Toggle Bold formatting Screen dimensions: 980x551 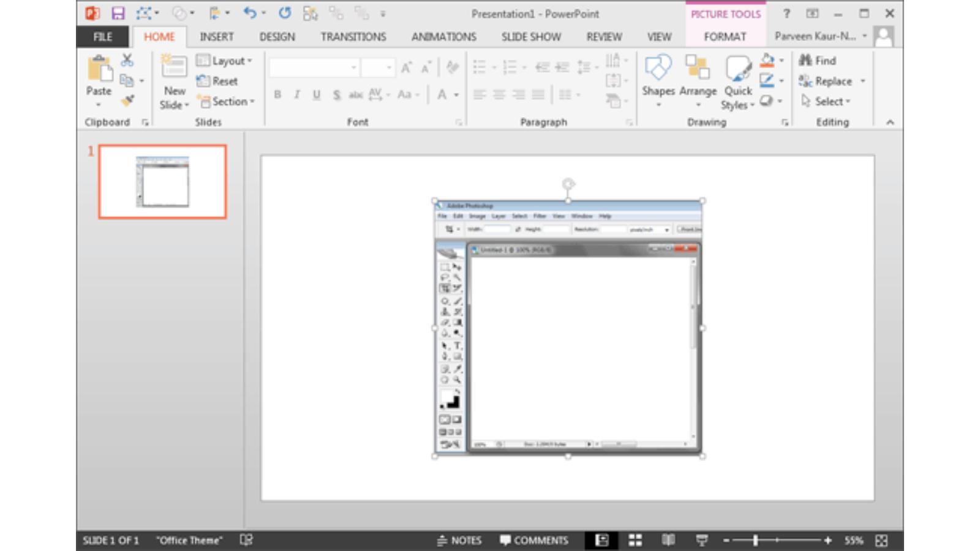277,94
